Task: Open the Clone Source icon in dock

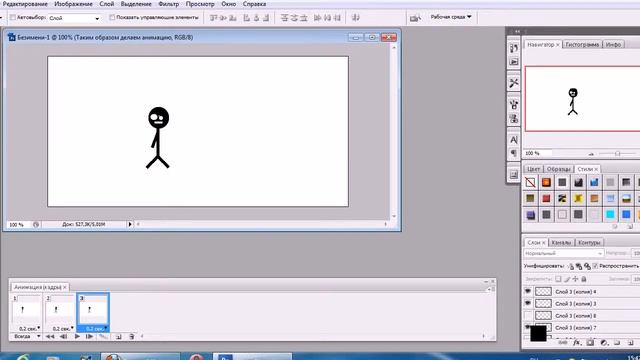Action: (x=513, y=119)
